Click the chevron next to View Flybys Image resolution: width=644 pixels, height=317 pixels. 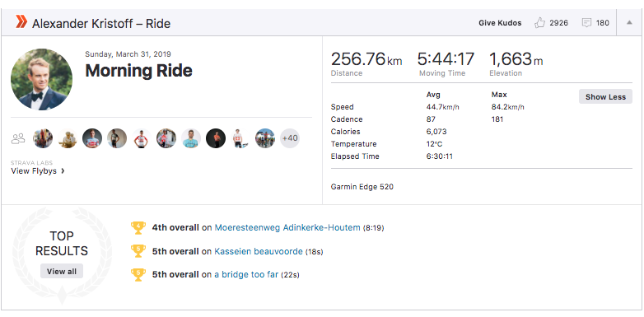[x=63, y=170]
